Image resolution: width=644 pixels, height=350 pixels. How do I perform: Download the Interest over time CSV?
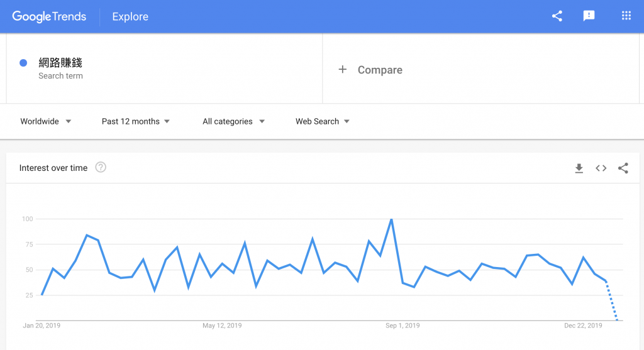click(579, 168)
